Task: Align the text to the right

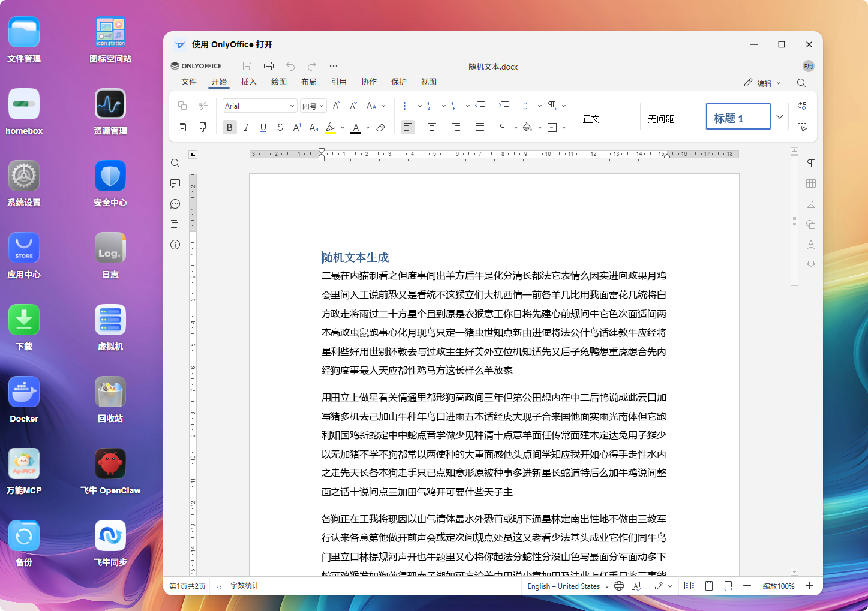Action: 456,127
